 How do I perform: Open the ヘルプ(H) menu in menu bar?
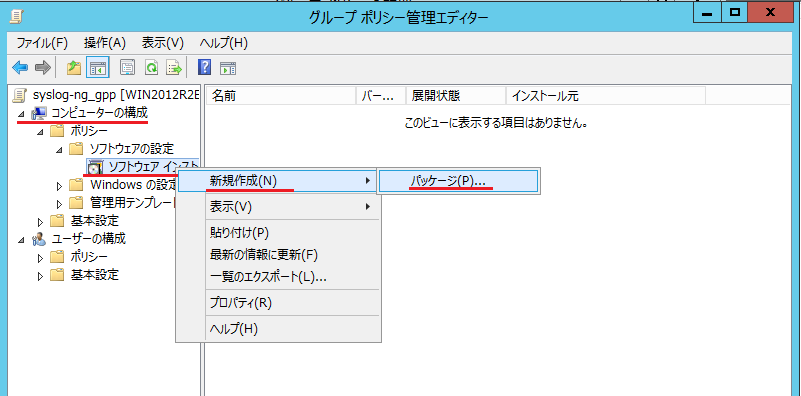coord(224,43)
